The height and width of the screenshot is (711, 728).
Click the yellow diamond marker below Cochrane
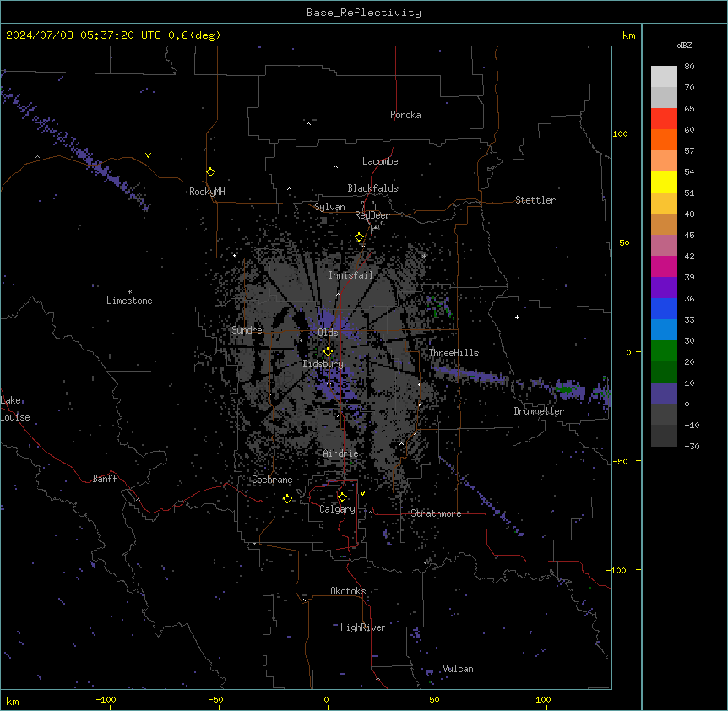(x=287, y=498)
